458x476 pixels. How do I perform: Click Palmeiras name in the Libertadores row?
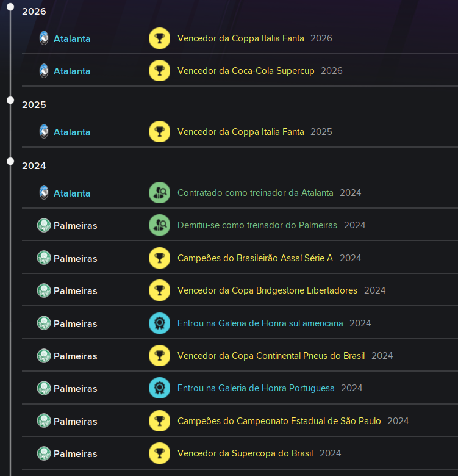(76, 291)
